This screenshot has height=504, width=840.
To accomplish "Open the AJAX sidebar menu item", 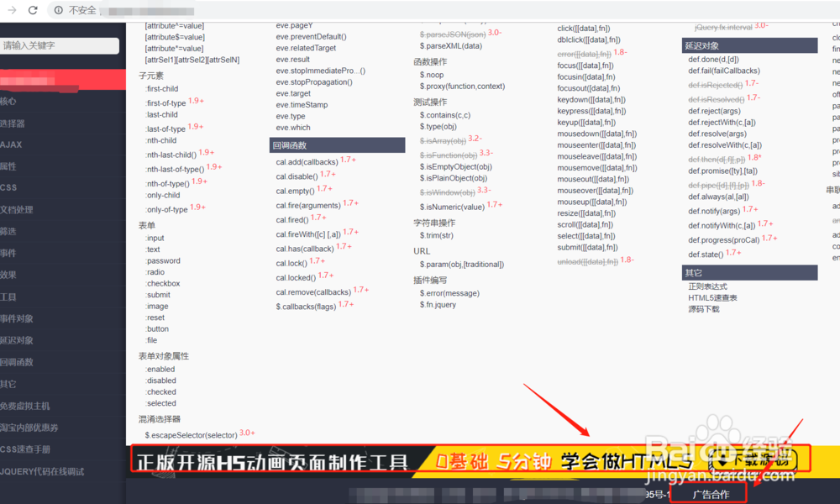I will pyautogui.click(x=11, y=144).
